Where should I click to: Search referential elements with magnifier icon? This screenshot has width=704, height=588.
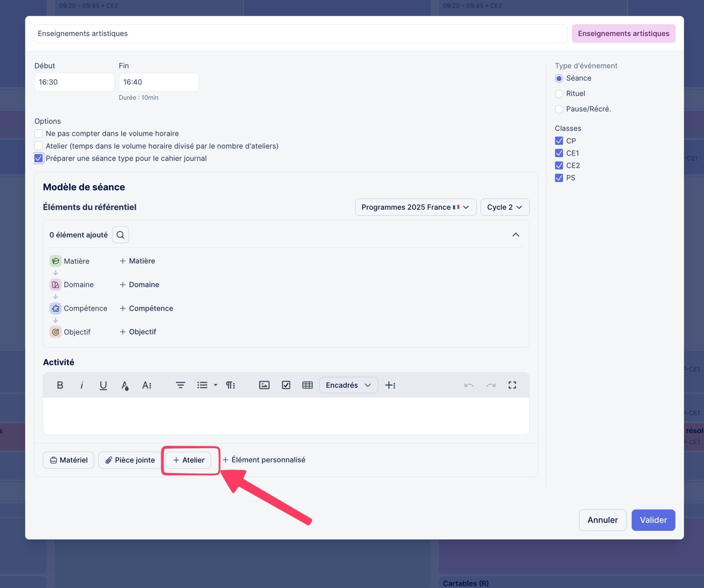(x=120, y=235)
